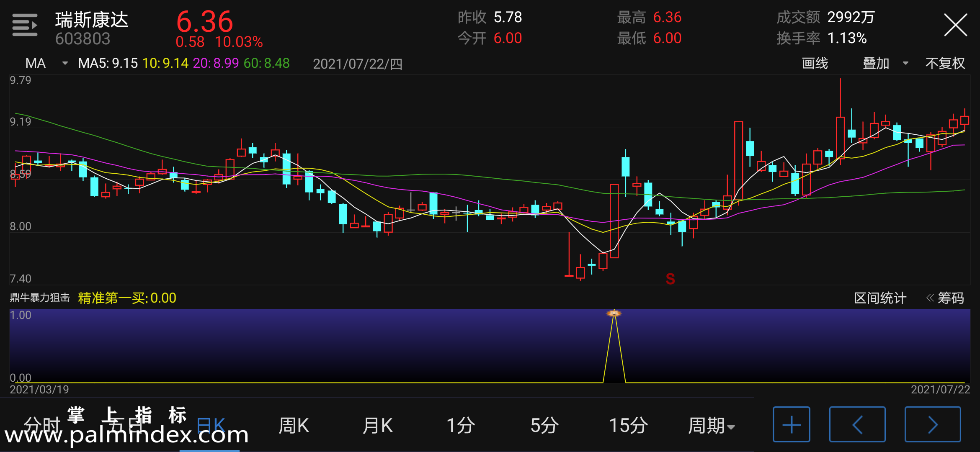Click the stock code 603803

(83, 39)
